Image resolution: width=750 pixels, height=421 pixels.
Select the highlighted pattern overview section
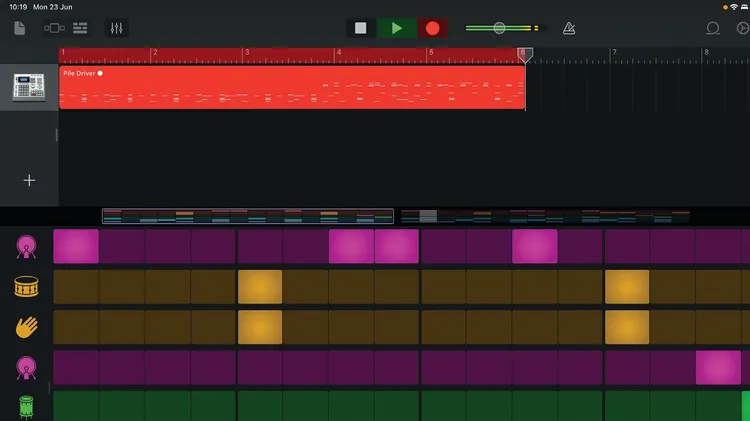[248, 216]
